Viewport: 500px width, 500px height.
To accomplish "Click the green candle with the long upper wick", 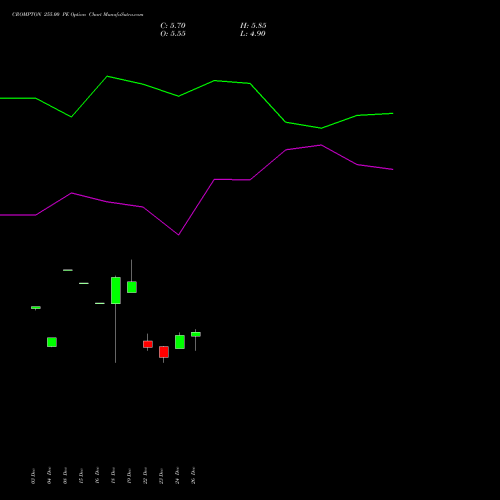I will (x=132, y=287).
